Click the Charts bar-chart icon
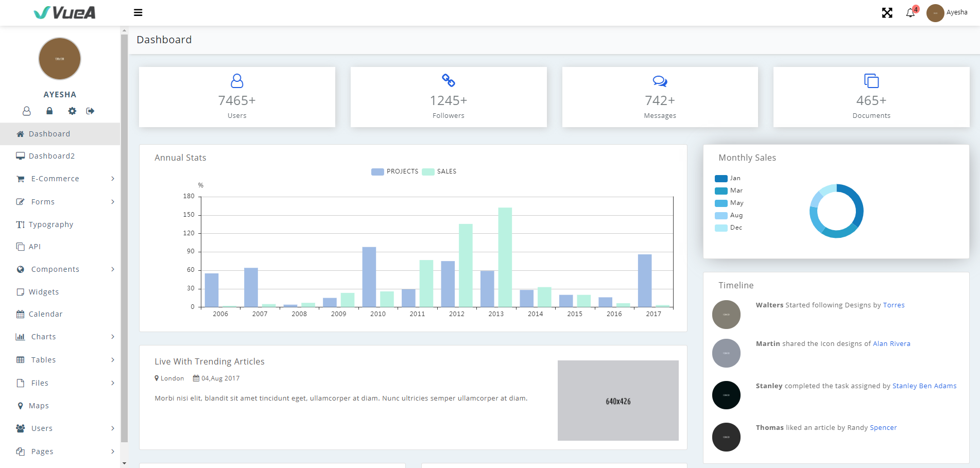Image resolution: width=980 pixels, height=468 pixels. pos(21,337)
